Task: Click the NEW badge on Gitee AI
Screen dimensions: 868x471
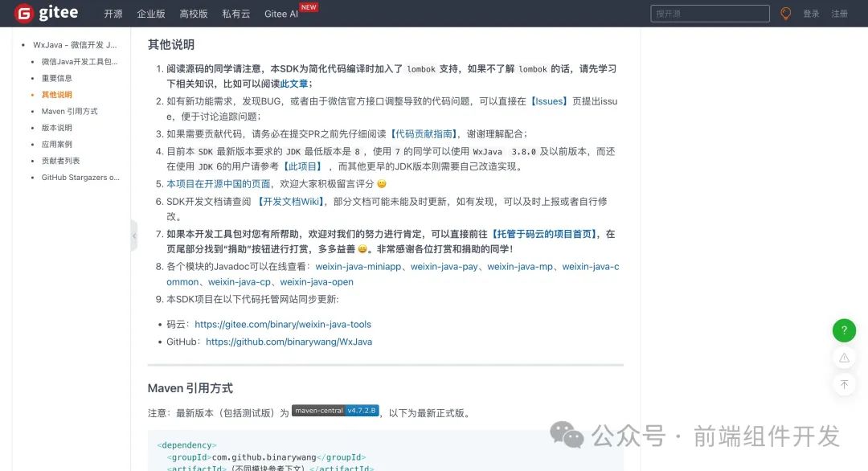Action: click(308, 6)
